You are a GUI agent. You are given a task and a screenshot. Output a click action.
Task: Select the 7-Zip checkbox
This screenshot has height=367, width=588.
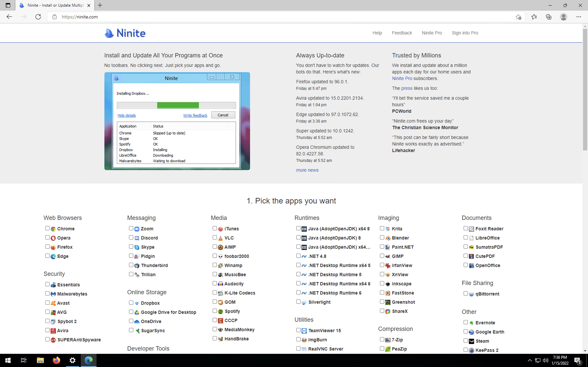382,339
